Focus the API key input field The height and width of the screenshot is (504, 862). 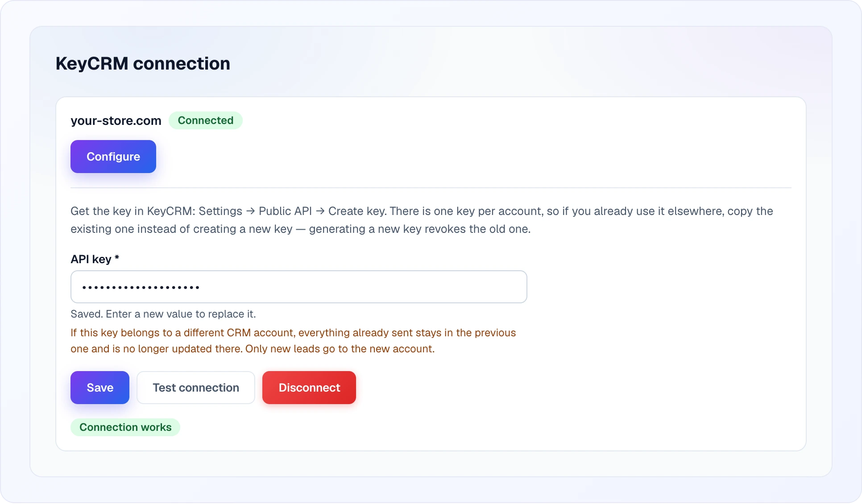299,287
